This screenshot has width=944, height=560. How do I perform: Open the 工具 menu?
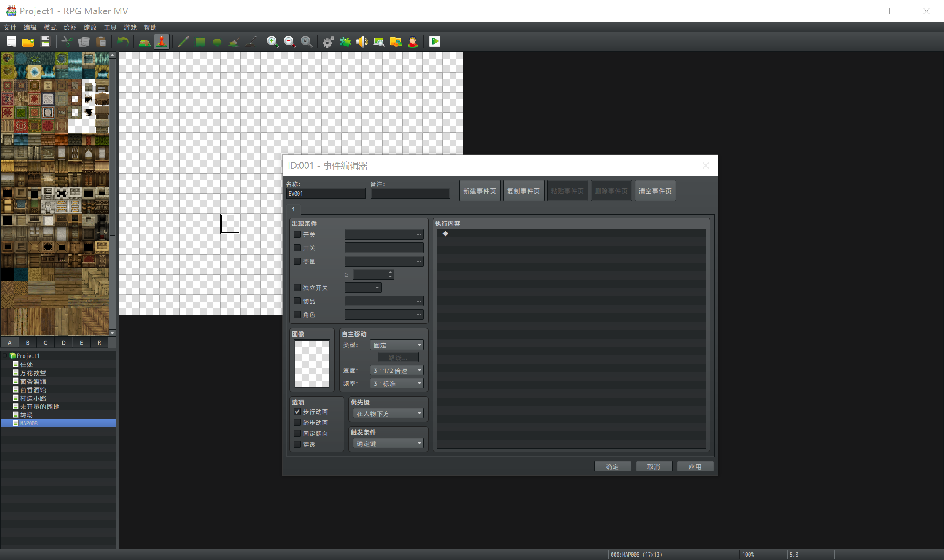[x=110, y=27]
